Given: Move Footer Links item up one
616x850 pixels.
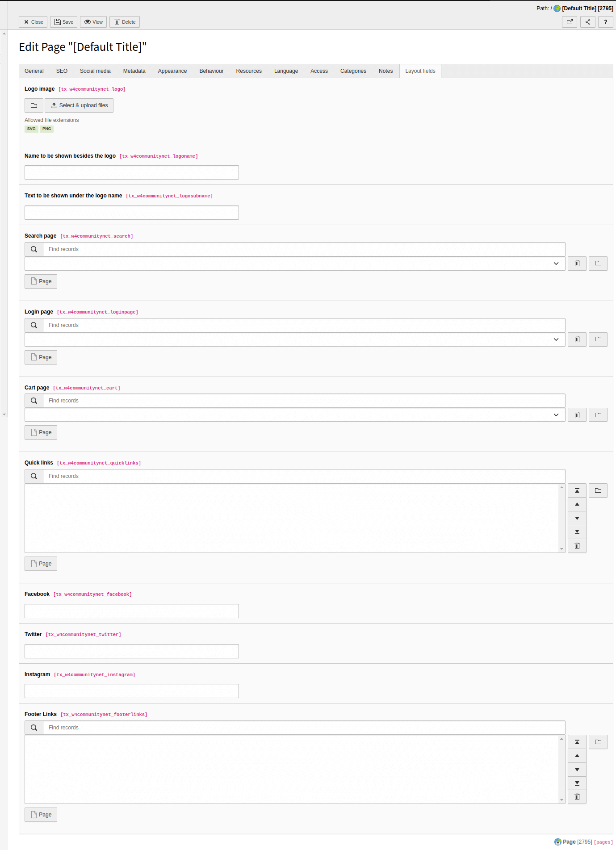Looking at the screenshot, I should [577, 756].
